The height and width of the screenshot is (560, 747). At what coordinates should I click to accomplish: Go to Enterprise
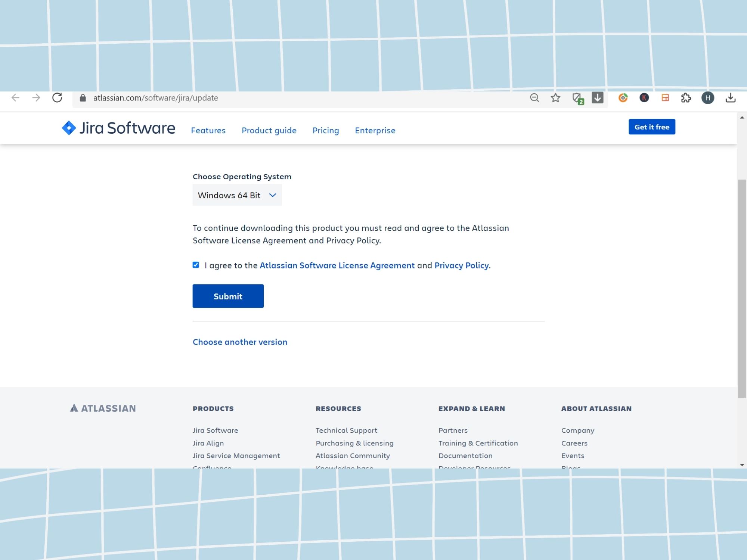(x=375, y=130)
